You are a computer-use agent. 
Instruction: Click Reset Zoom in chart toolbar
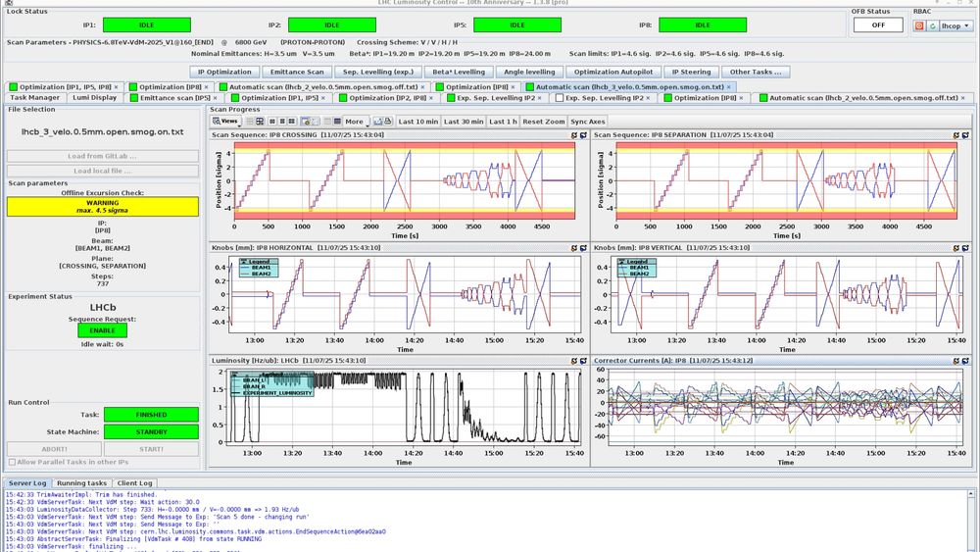click(x=543, y=122)
